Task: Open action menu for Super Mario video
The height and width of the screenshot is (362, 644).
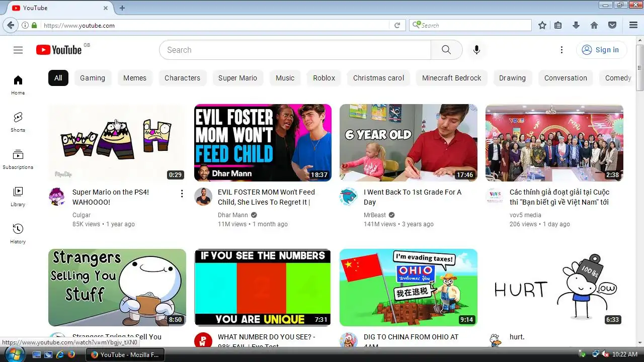Action: [182, 194]
